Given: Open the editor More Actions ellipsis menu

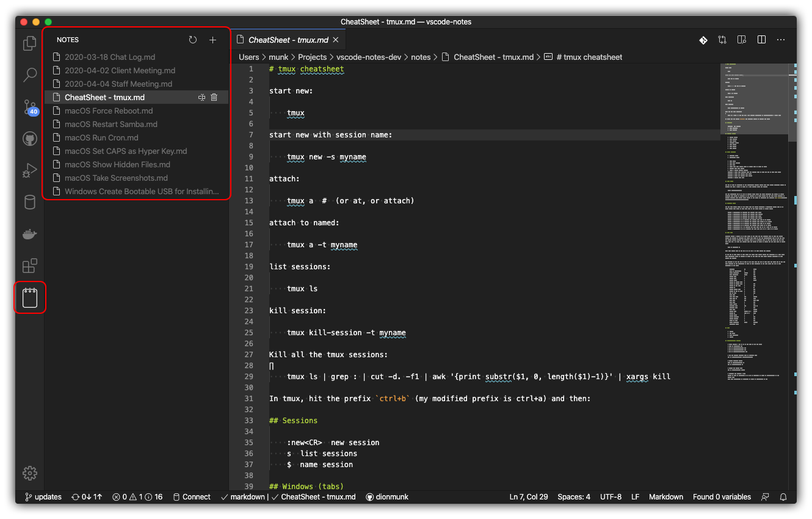Looking at the screenshot, I should 781,40.
